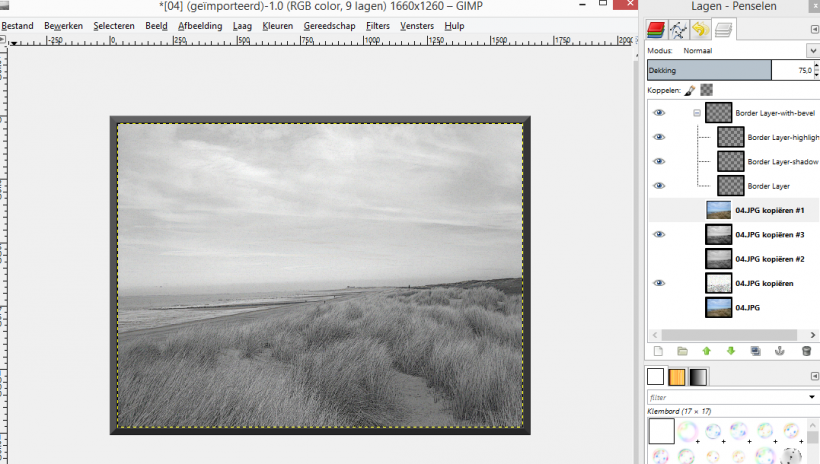Expand the brush filter dropdown arrow

[x=812, y=397]
